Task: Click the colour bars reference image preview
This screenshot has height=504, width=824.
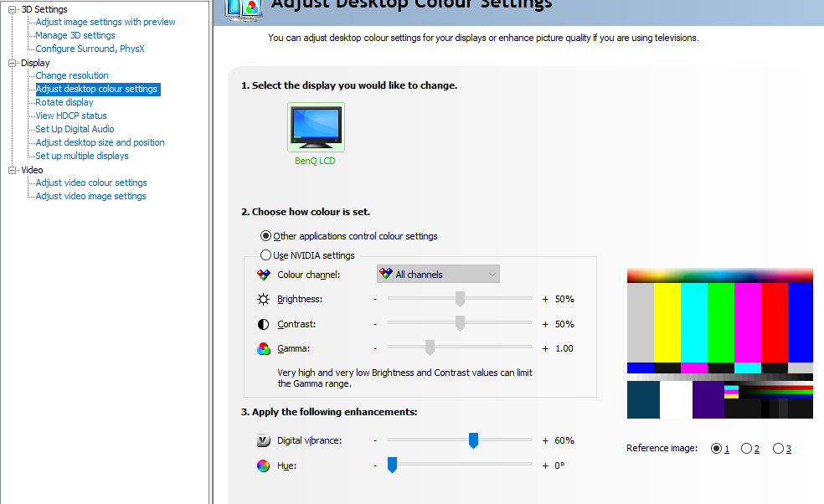Action: click(x=720, y=343)
